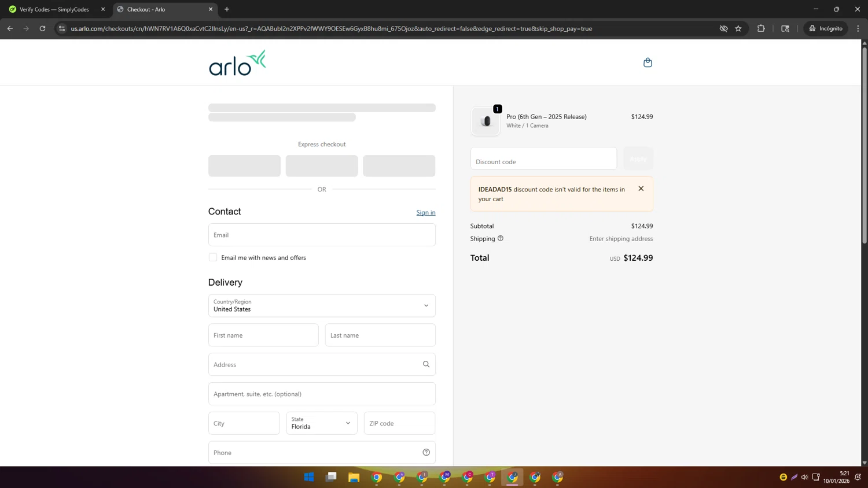Click the $124.99 total amount text
868x488 pixels.
(638, 258)
